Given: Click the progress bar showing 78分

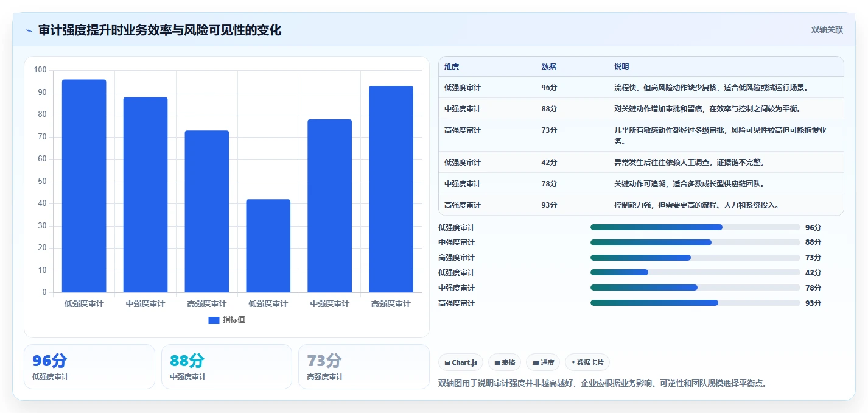Looking at the screenshot, I should [x=695, y=288].
